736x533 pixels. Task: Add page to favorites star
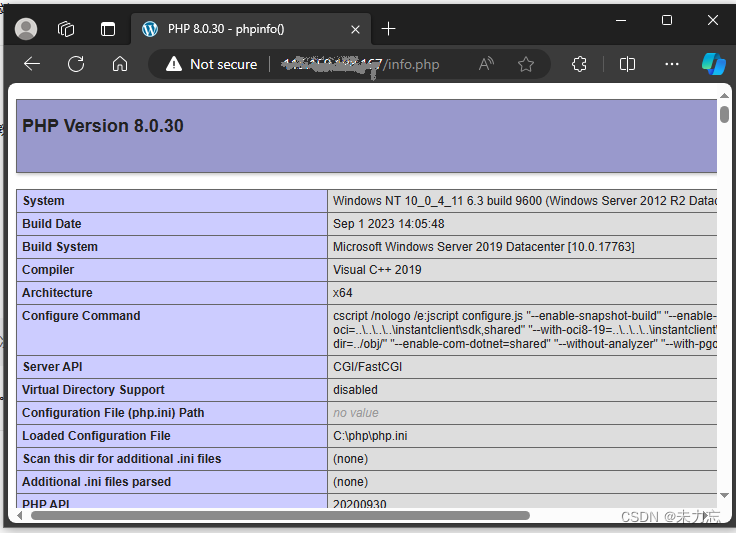[x=526, y=64]
